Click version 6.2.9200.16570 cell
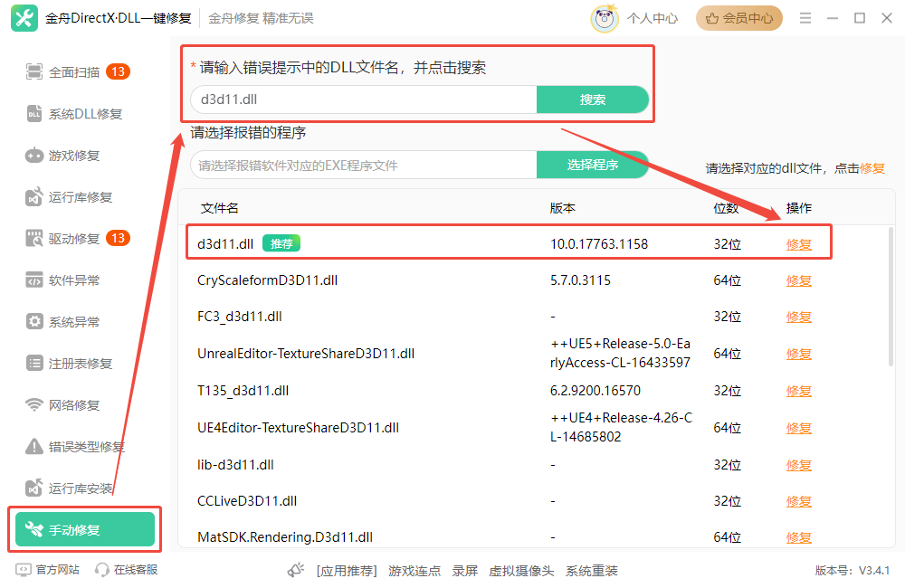905x588 pixels. click(x=595, y=391)
